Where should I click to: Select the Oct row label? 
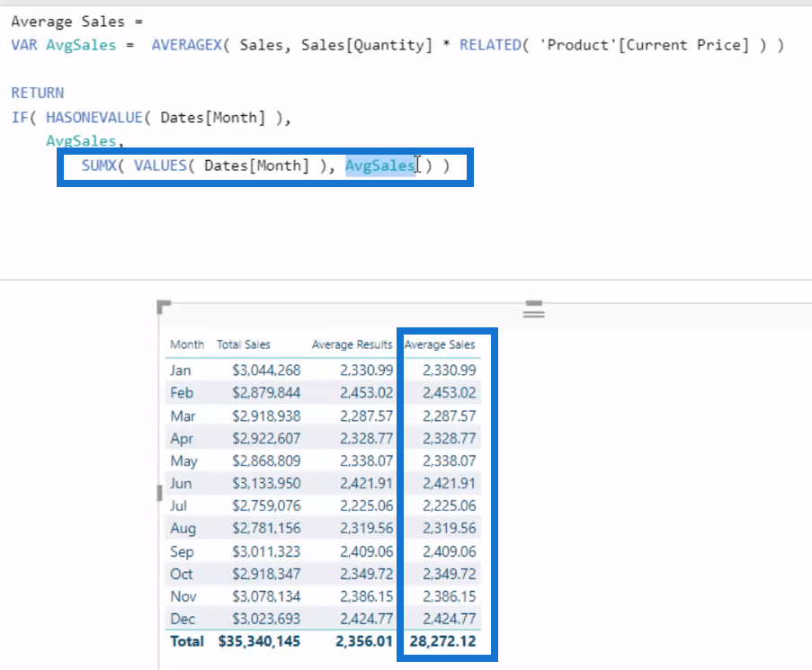182,574
